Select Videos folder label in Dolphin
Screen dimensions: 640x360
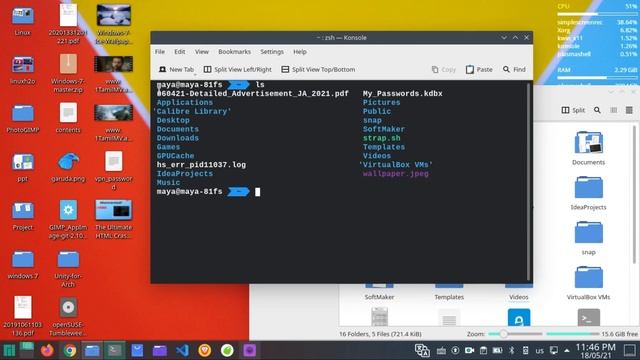click(x=518, y=297)
